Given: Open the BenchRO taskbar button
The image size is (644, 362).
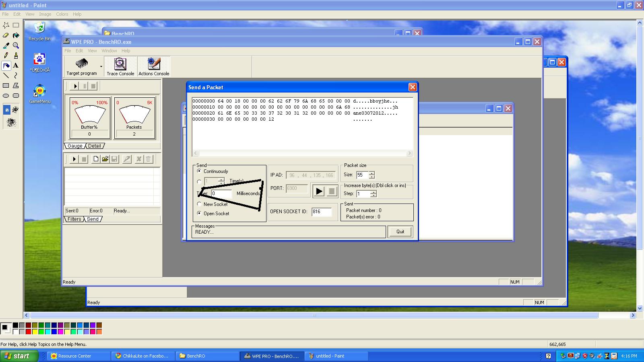Looking at the screenshot, I should [208, 356].
